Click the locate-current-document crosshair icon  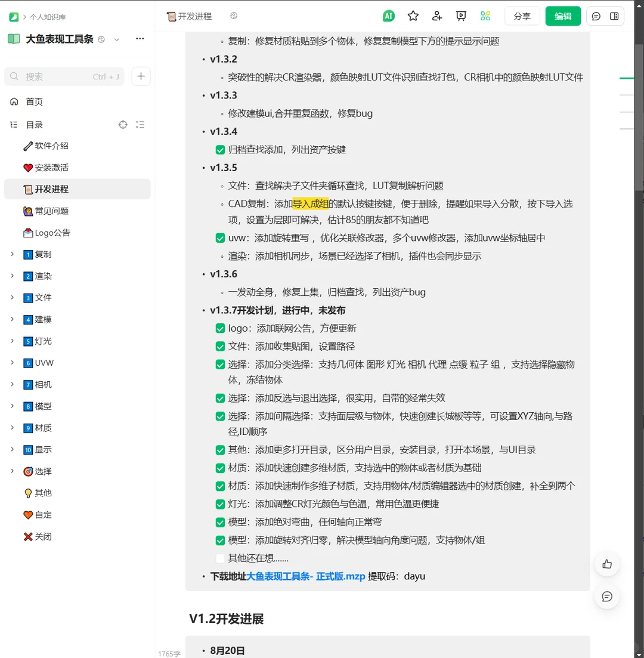[123, 125]
